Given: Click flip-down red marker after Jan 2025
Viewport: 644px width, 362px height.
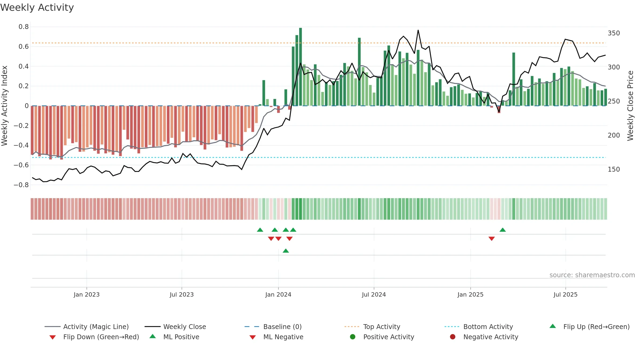Looking at the screenshot, I should tap(492, 239).
